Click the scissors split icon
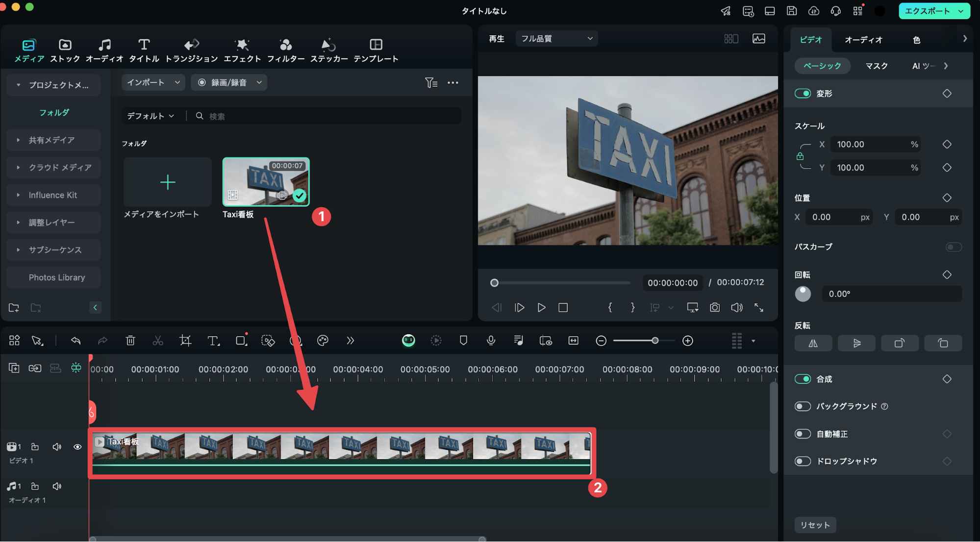Screen dimensions: 980x542 tap(157, 341)
